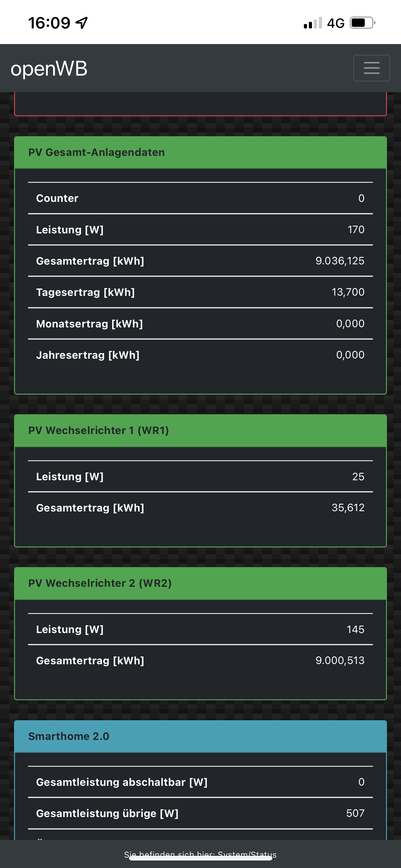Select the Counter row label
This screenshot has width=401, height=868.
[x=57, y=198]
